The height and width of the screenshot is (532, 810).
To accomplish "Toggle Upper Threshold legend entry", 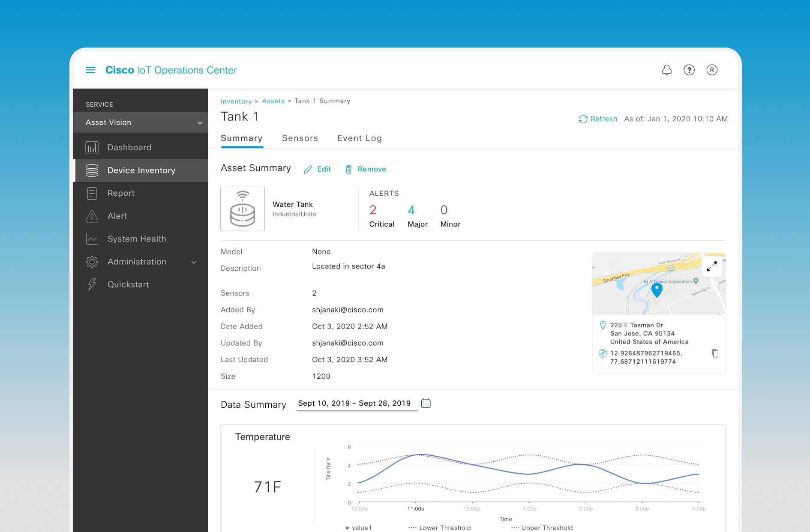I will (x=542, y=528).
